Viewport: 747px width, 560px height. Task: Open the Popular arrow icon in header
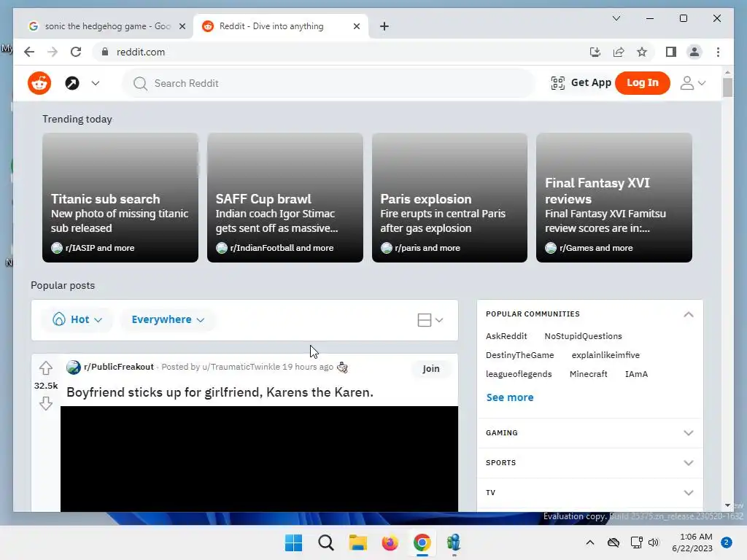72,83
